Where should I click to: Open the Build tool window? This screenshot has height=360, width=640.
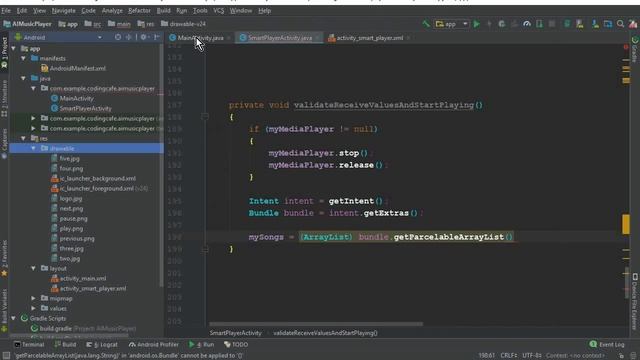tap(65, 344)
